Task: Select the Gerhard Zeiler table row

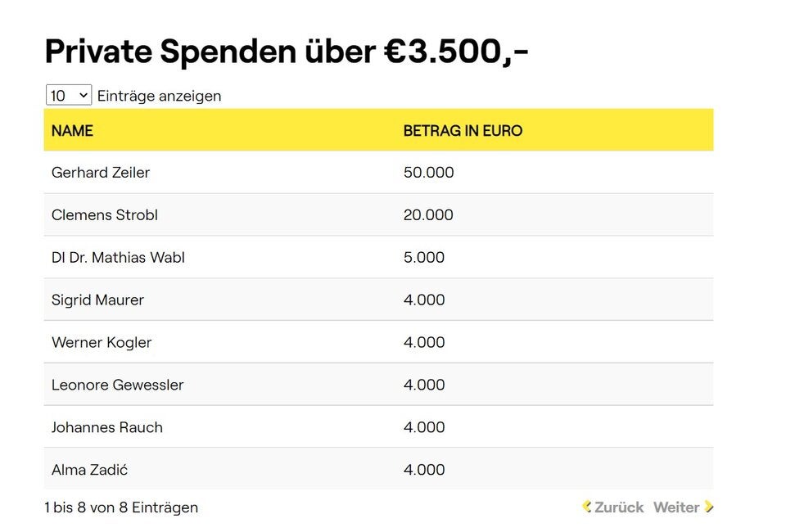Action: 101,173
